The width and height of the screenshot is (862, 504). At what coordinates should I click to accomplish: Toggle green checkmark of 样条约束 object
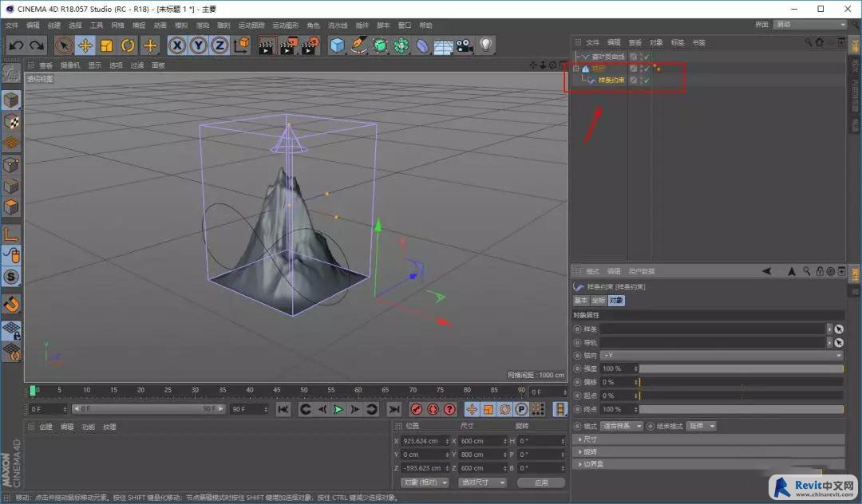click(x=646, y=81)
